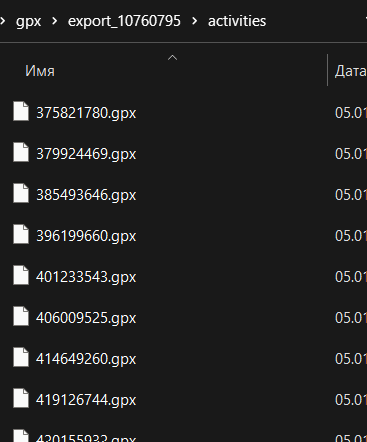Select the 406009525.gpx file icon
This screenshot has height=442, width=367.
click(x=21, y=316)
